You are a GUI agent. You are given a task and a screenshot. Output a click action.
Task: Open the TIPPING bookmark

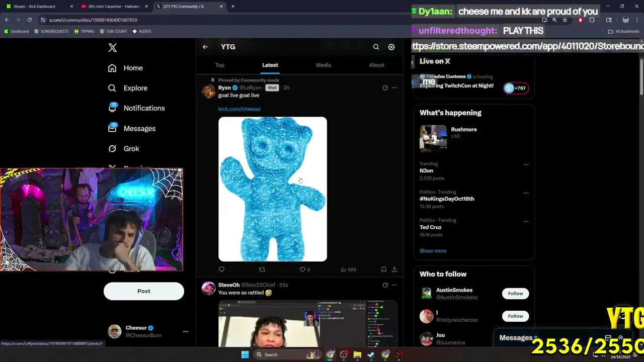point(84,31)
